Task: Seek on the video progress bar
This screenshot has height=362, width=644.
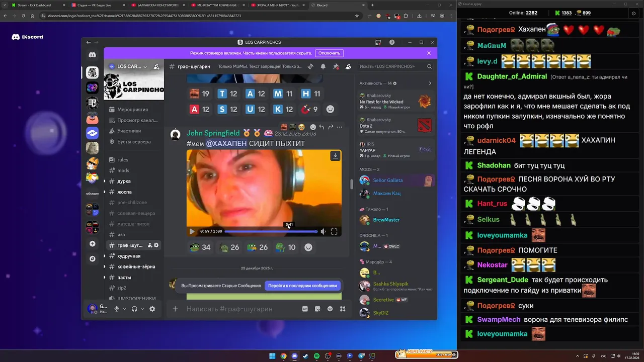Action: [x=271, y=231]
